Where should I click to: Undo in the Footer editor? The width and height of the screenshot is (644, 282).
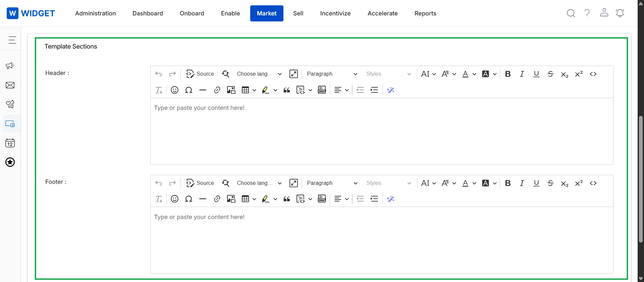coord(159,183)
